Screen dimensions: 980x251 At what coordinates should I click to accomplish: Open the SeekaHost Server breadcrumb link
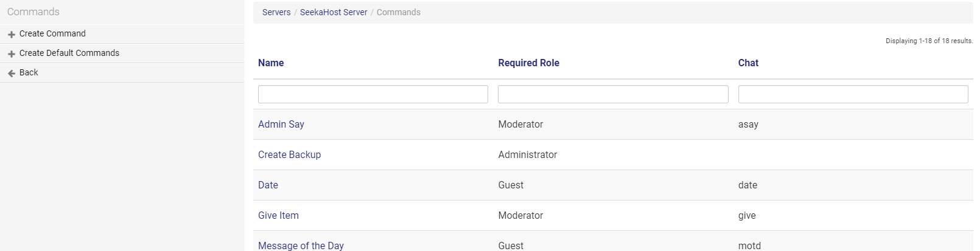[334, 12]
